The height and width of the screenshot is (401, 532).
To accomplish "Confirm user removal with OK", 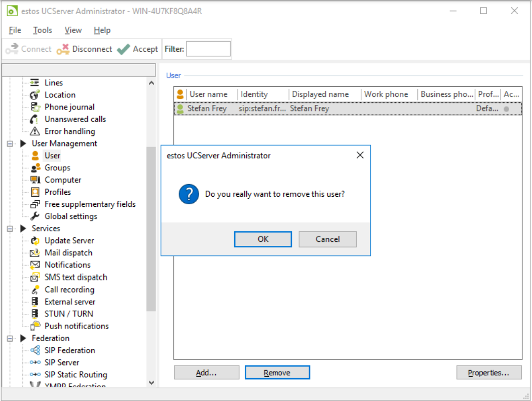I will (x=263, y=239).
